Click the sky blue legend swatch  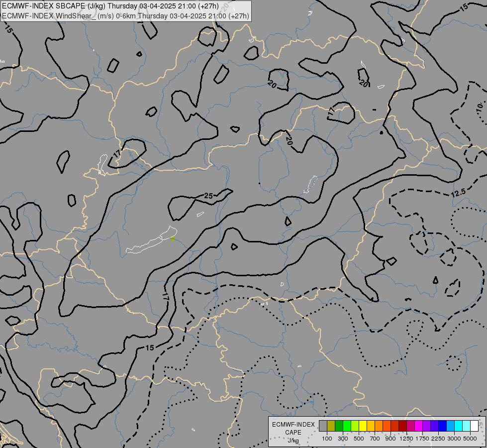pyautogui.click(x=450, y=426)
